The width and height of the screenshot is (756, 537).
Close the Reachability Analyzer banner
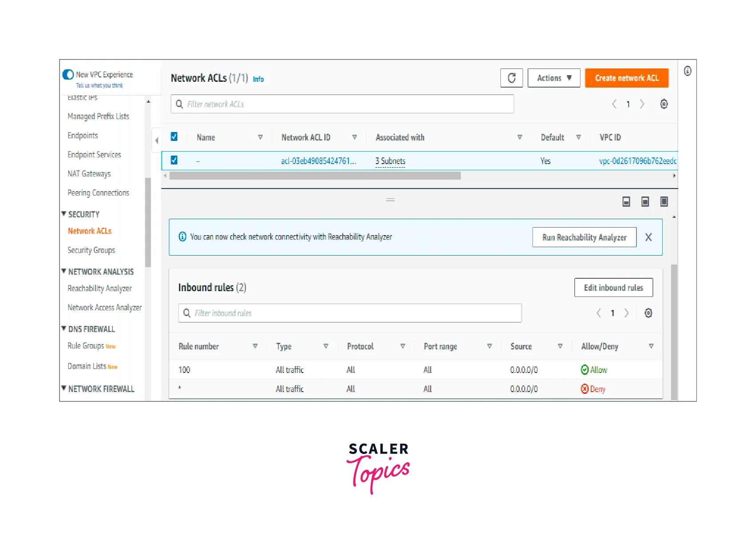coord(648,237)
